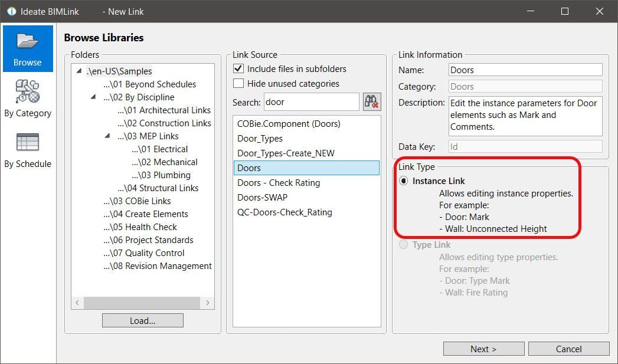Select the 01 Architectural Links folder
The height and width of the screenshot is (364, 618).
[164, 110]
